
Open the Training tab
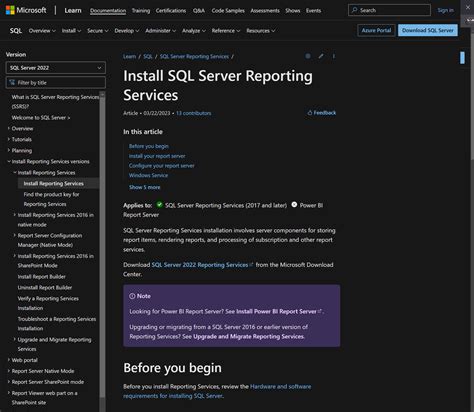tap(141, 11)
